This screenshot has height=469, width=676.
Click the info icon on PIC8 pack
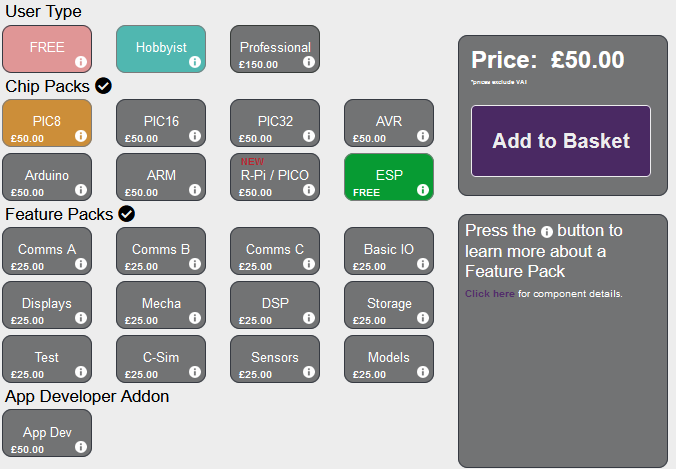(x=81, y=136)
